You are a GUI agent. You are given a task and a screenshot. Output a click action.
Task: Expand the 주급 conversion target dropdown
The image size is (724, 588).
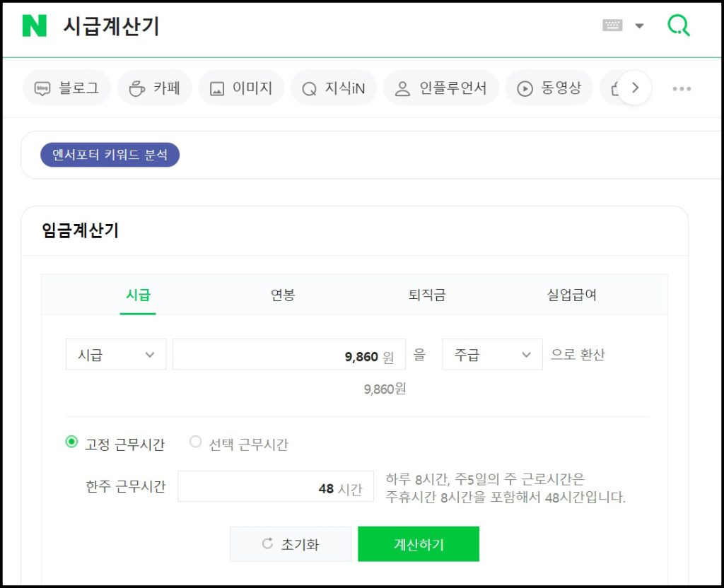492,355
